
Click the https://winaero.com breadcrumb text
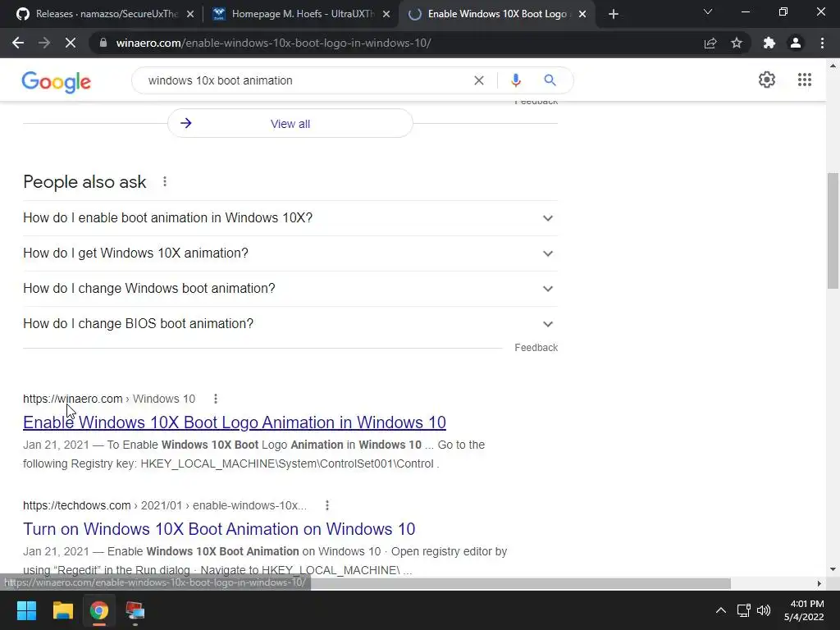72,399
